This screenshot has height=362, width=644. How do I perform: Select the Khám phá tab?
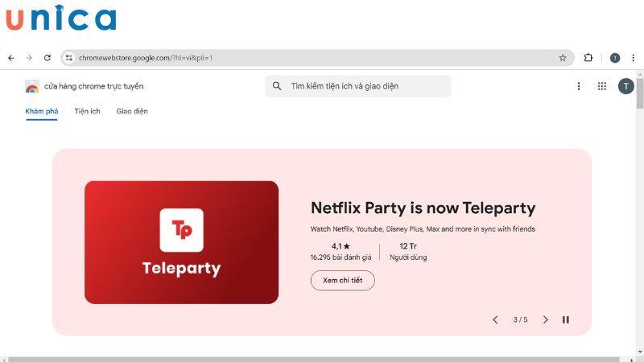tap(41, 111)
